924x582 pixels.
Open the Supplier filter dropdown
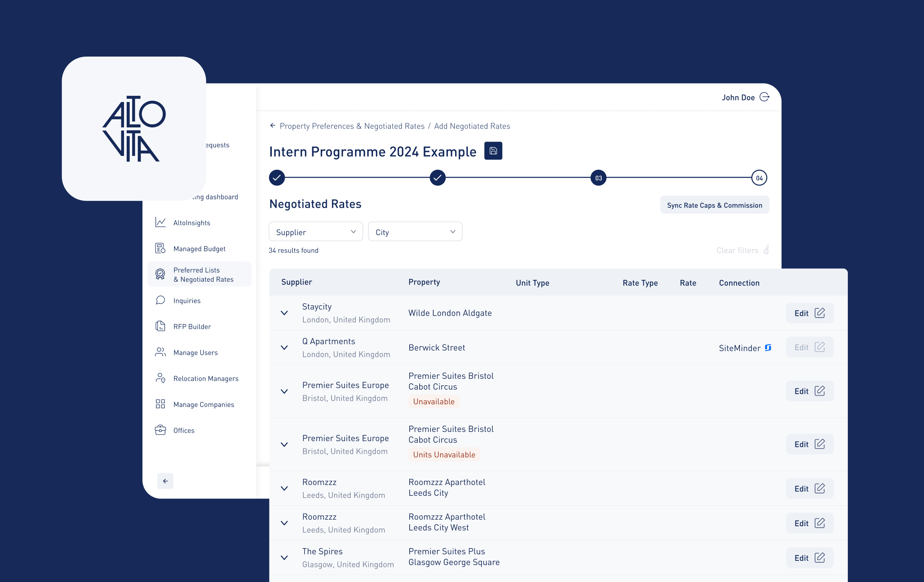click(x=316, y=232)
